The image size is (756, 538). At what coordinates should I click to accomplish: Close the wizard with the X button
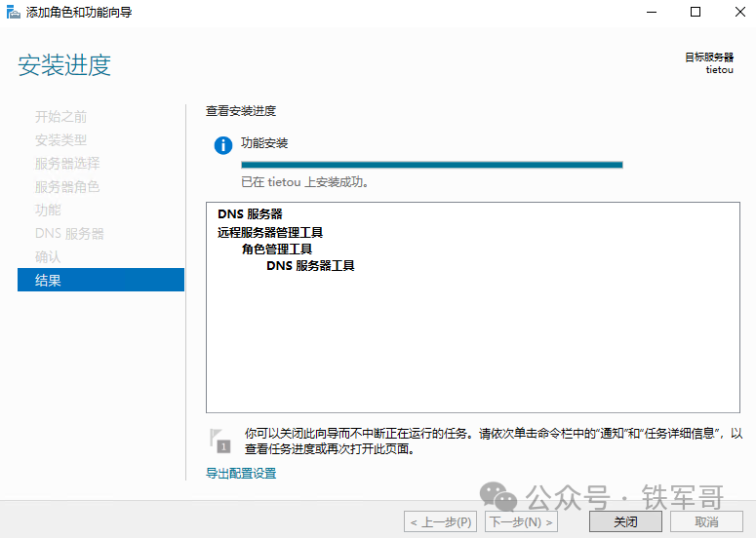click(740, 12)
